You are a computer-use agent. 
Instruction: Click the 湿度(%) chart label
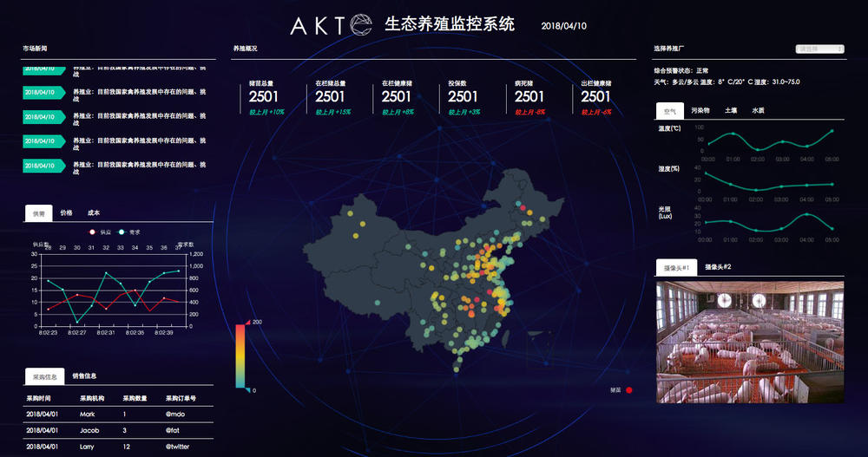(x=668, y=169)
